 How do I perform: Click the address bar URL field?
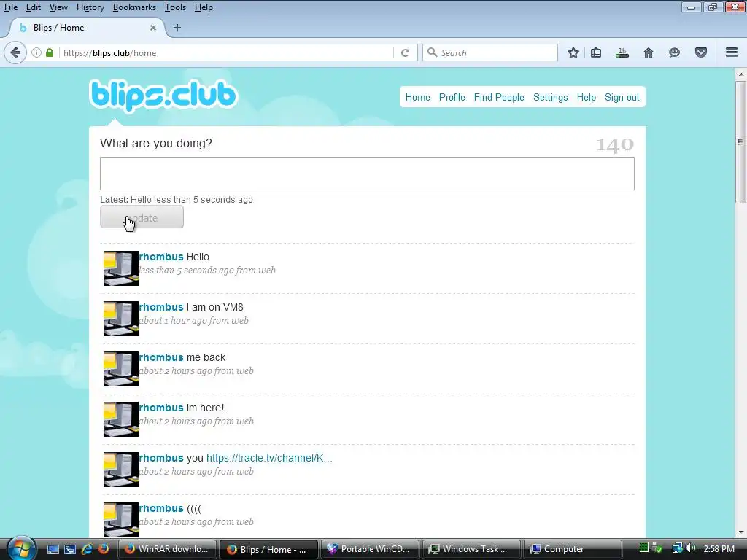pyautogui.click(x=226, y=52)
